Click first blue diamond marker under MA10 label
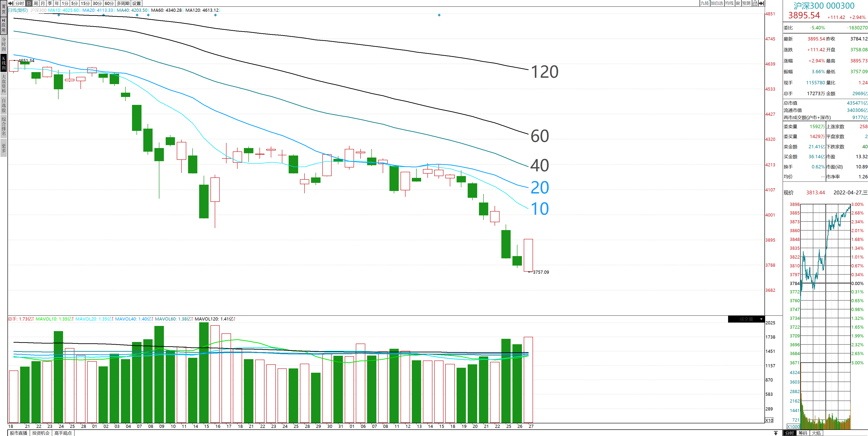Screen dimensions: 868x436 pyautogui.click(x=59, y=15)
